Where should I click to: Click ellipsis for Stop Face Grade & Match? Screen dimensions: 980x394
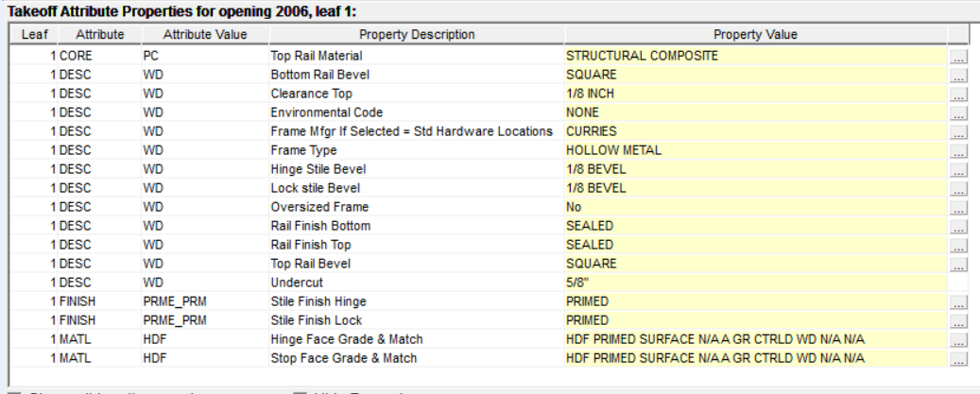[x=959, y=359]
